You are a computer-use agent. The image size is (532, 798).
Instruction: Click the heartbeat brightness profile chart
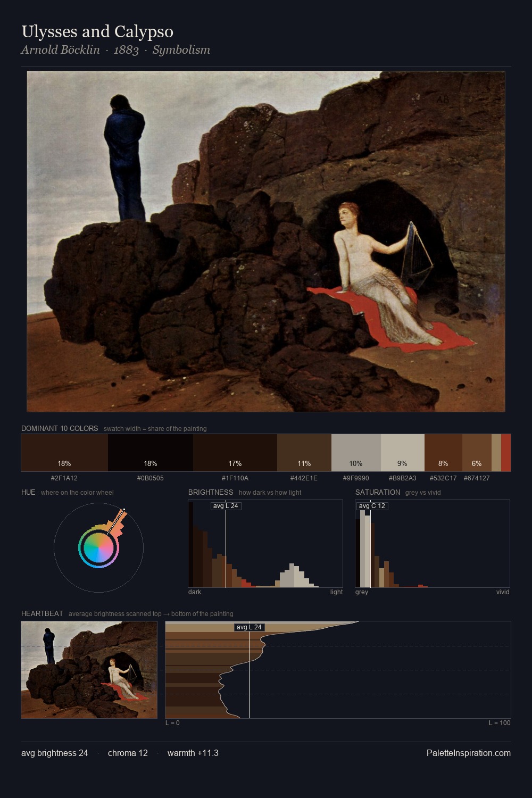coord(338,670)
